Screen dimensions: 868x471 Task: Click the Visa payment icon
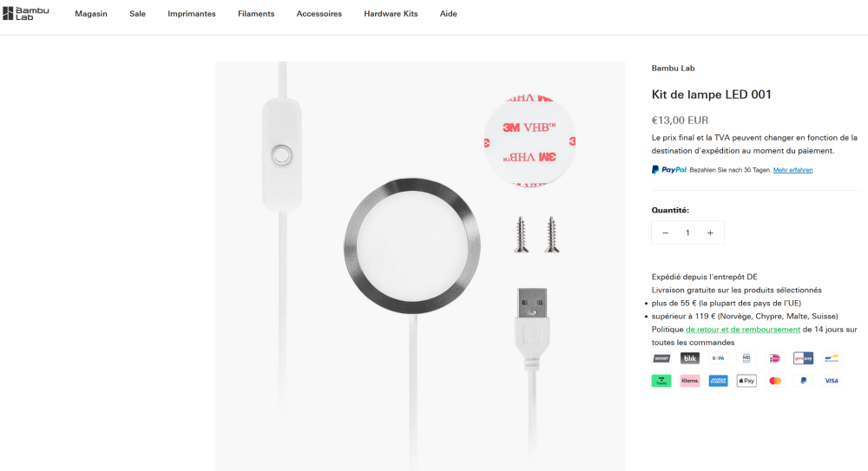(x=832, y=381)
